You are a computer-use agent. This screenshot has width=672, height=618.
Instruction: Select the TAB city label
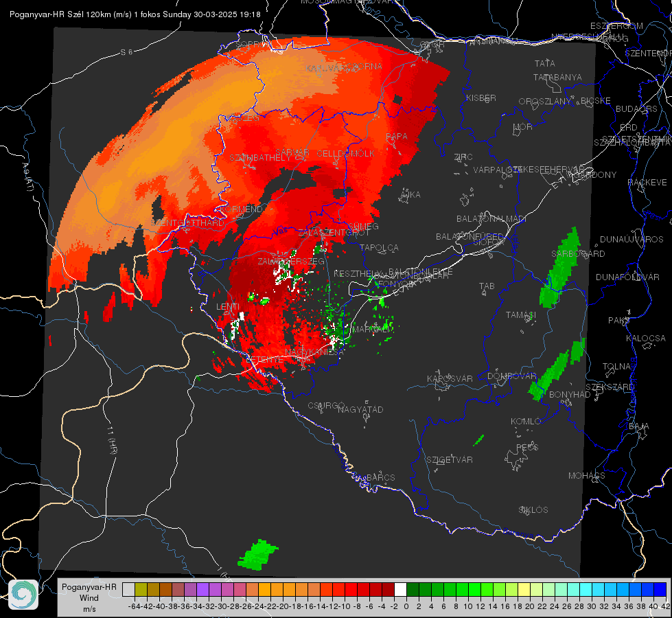(487, 286)
